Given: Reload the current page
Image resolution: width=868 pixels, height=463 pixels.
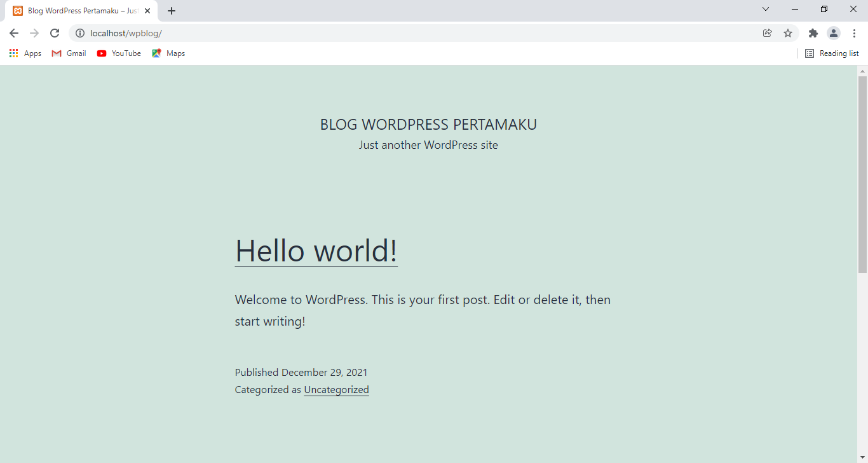Looking at the screenshot, I should [55, 33].
